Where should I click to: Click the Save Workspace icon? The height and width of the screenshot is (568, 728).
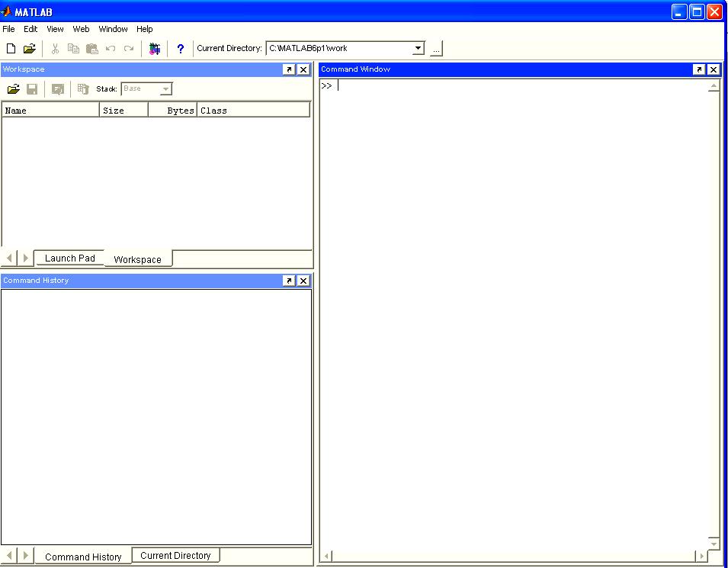(32, 88)
